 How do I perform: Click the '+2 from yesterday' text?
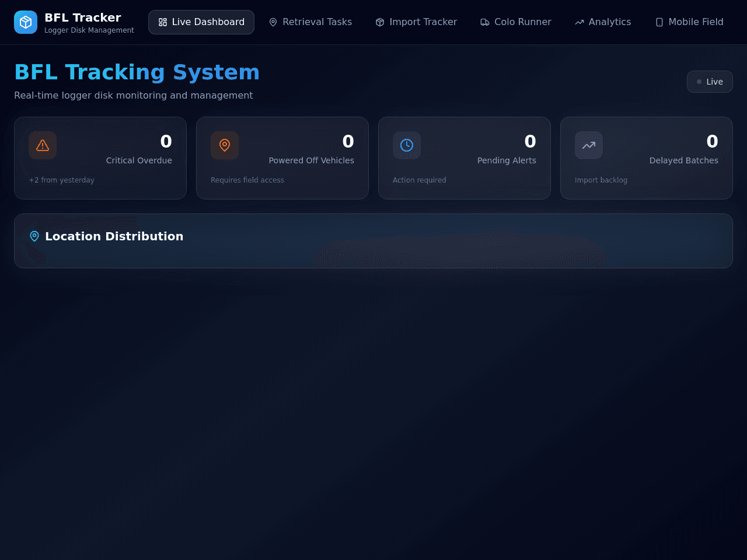[61, 180]
